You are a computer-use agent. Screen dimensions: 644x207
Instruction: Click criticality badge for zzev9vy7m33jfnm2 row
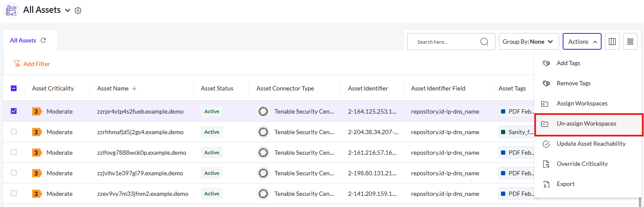(x=37, y=194)
